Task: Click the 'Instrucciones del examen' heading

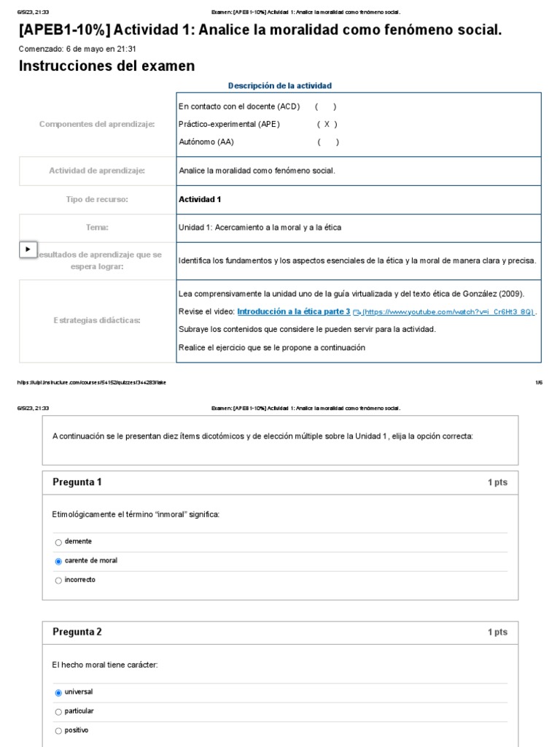Action: coord(106,66)
